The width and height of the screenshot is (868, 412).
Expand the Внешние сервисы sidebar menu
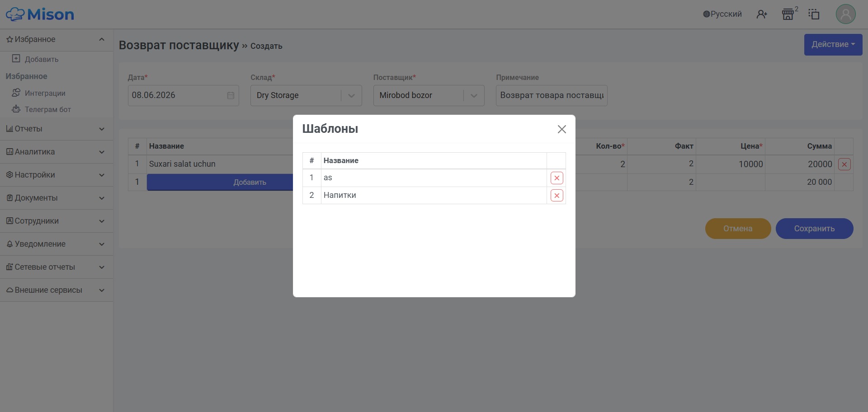click(56, 290)
